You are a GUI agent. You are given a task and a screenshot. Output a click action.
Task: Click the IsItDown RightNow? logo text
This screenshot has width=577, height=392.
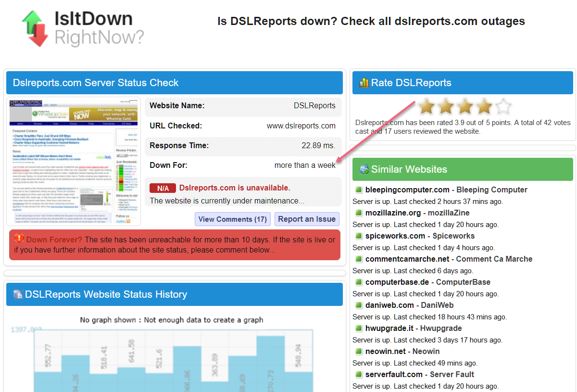99,28
